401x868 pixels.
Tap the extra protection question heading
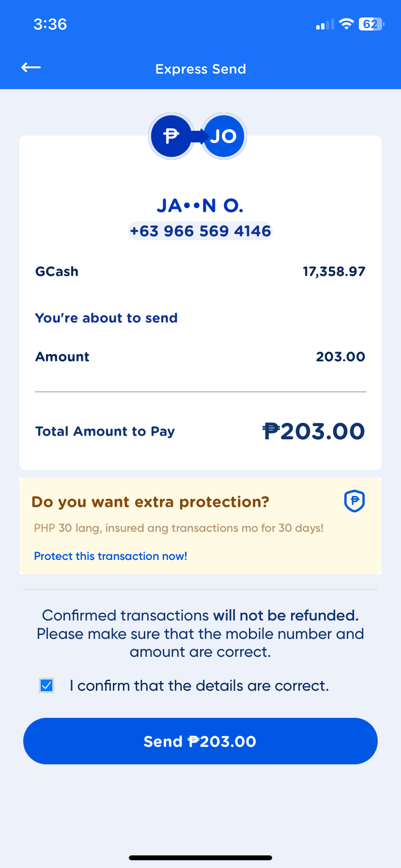click(150, 502)
